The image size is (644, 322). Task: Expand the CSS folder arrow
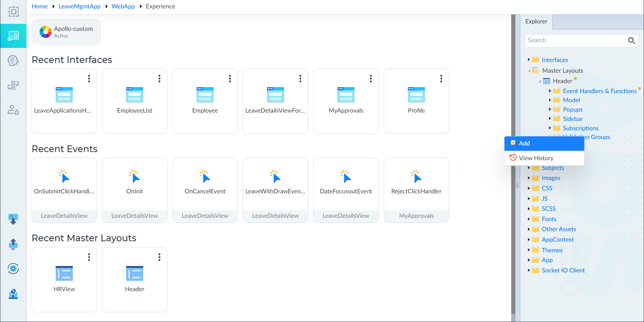coord(529,188)
